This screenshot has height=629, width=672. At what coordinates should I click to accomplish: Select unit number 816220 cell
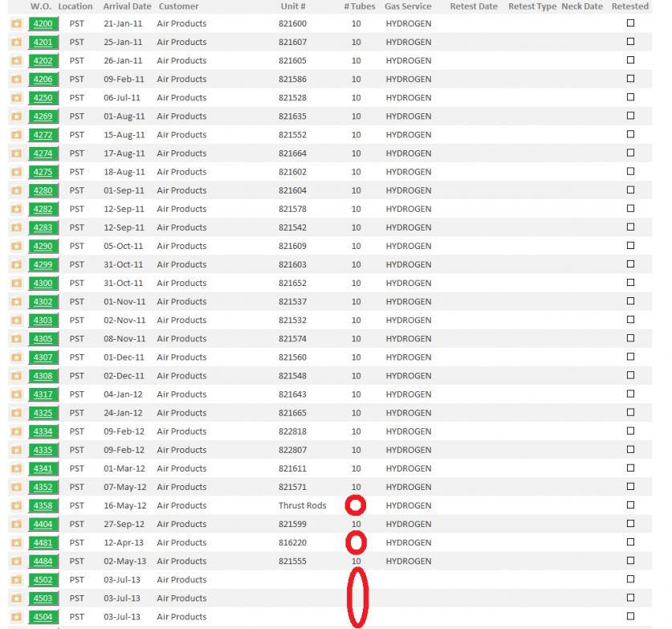tap(293, 542)
